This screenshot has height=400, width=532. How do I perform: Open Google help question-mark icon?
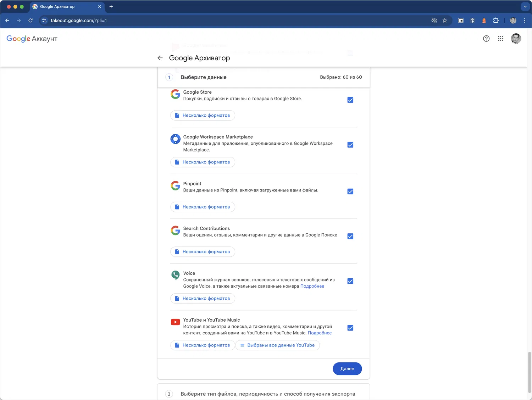[x=486, y=39]
